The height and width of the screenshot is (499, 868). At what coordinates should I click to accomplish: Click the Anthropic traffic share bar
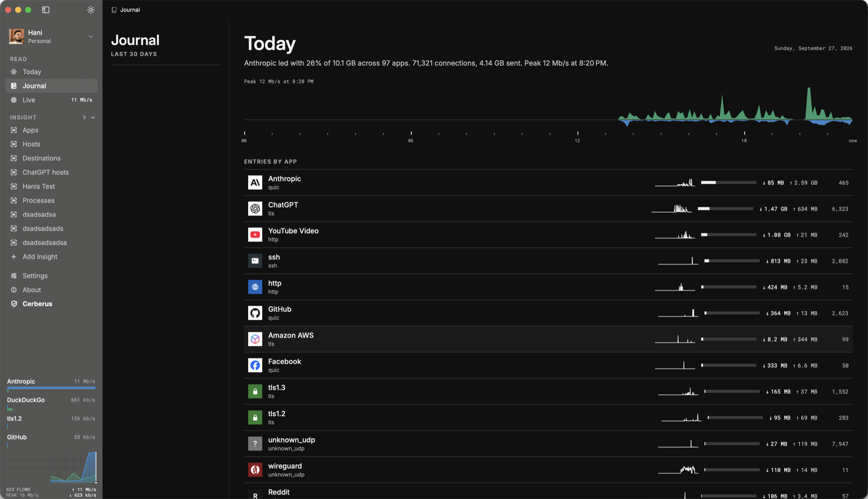coord(728,183)
